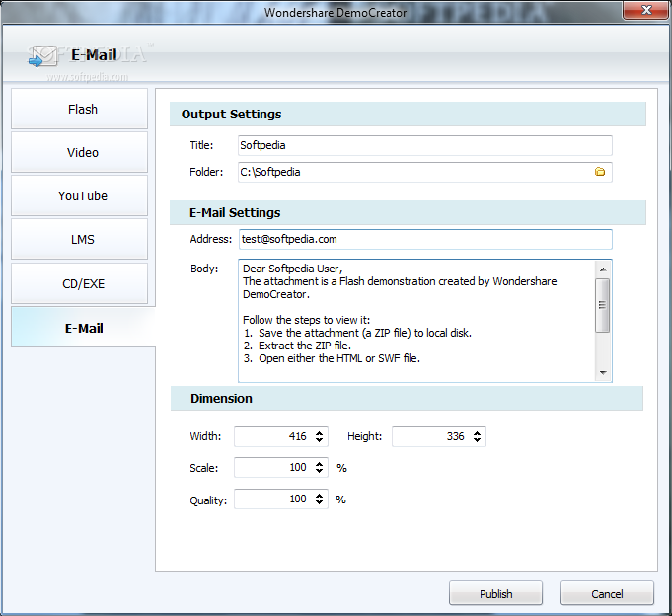Increase the Height value
The image size is (672, 616).
(477, 433)
